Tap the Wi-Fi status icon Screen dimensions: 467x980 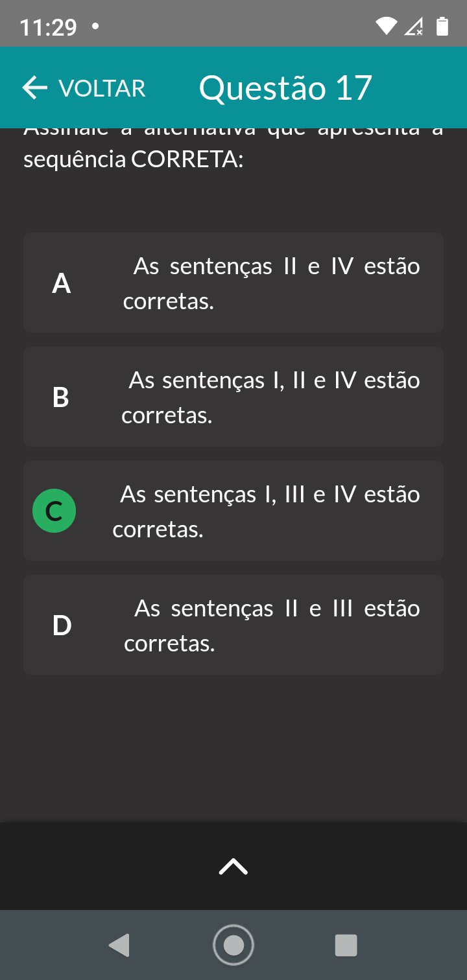click(x=386, y=27)
